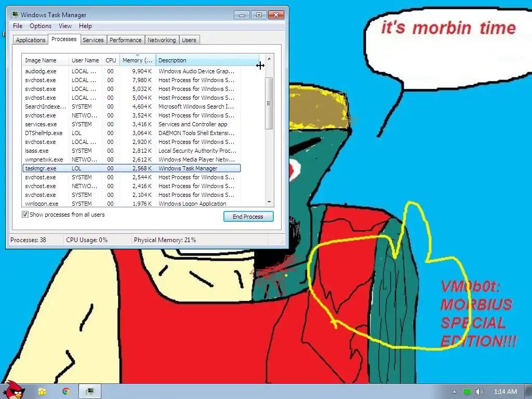The image size is (532, 399).
Task: Sort by Memory column header
Action: (x=137, y=60)
